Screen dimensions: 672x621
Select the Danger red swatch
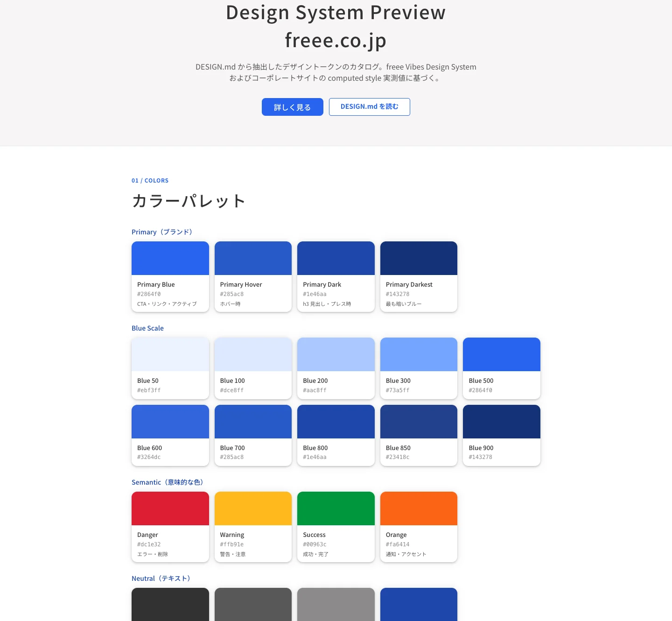(x=170, y=527)
